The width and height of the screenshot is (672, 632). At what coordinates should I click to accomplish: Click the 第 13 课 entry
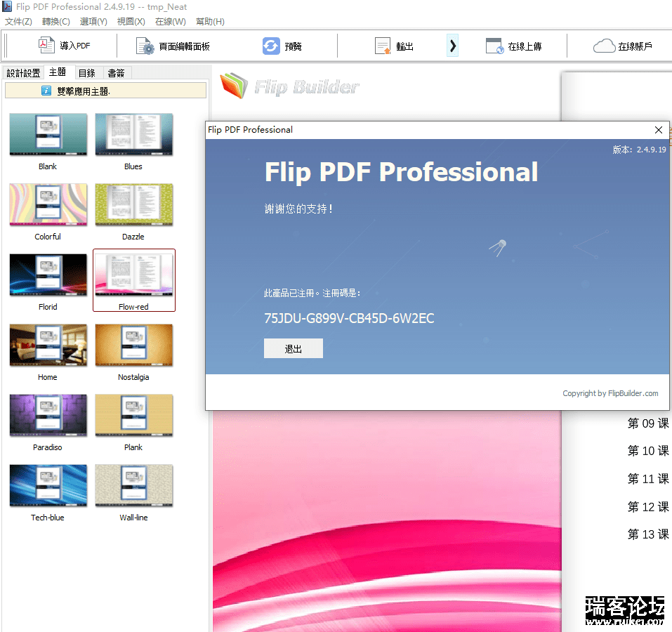point(648,534)
